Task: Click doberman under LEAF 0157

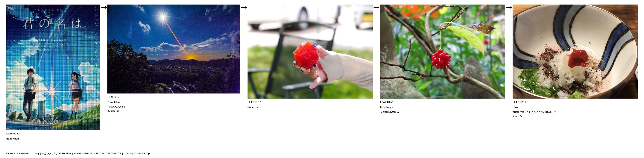Action: (x=254, y=107)
